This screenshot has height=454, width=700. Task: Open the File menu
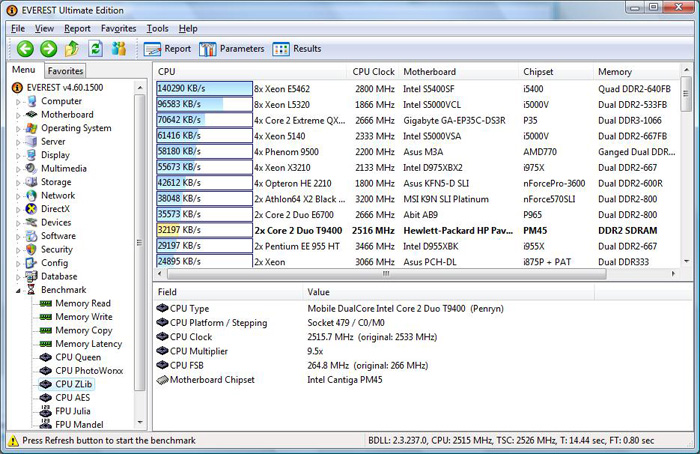point(18,29)
